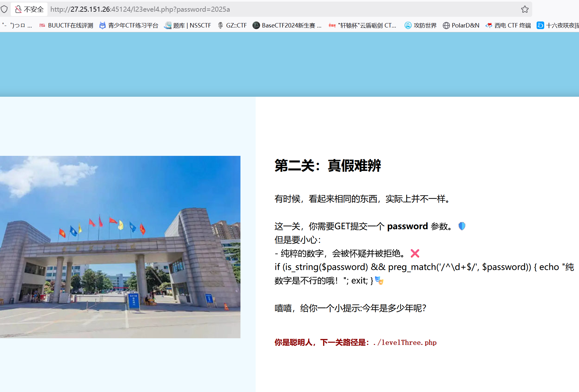Click the insecure connection padlock icon
This screenshot has height=392, width=579.
click(18, 9)
